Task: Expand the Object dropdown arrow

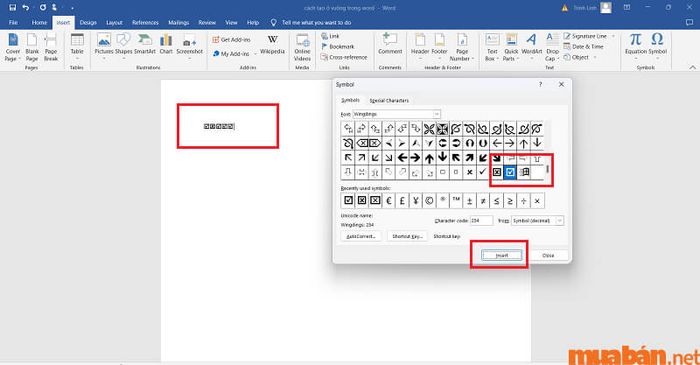Action: tap(595, 58)
